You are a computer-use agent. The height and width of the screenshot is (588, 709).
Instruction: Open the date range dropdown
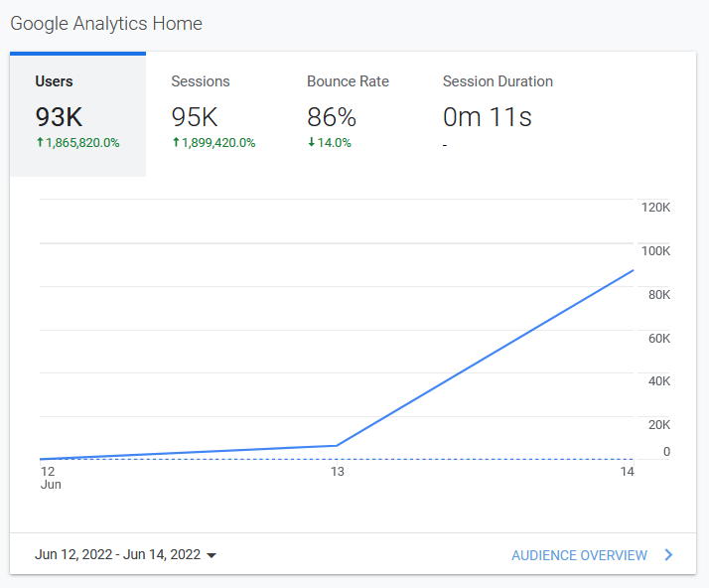pos(126,554)
